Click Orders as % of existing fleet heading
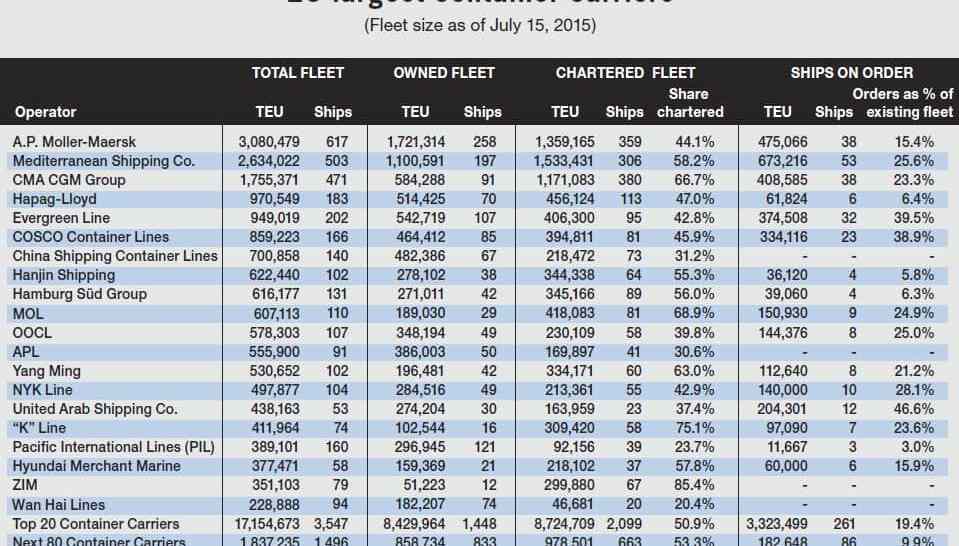This screenshot has height=546, width=959. click(909, 103)
